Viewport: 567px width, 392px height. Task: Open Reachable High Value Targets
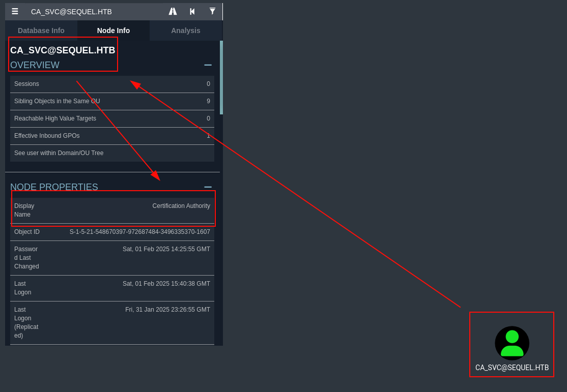point(112,118)
